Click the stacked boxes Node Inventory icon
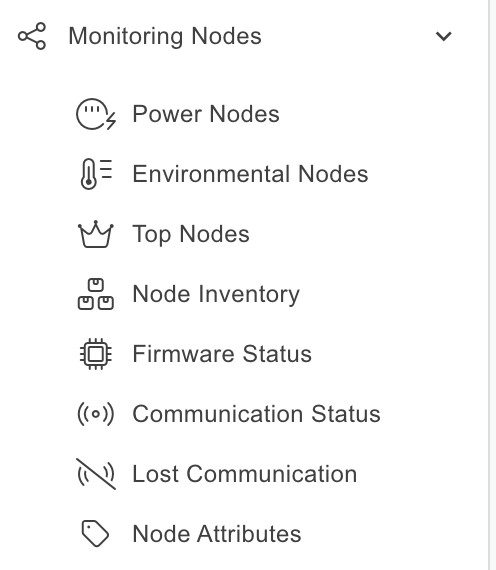 tap(96, 294)
